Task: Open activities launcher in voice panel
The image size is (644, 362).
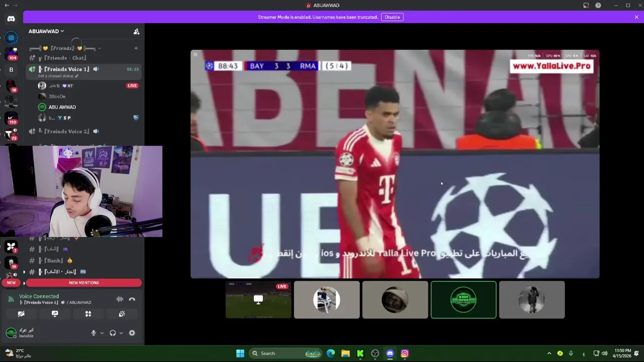Action: click(x=88, y=314)
